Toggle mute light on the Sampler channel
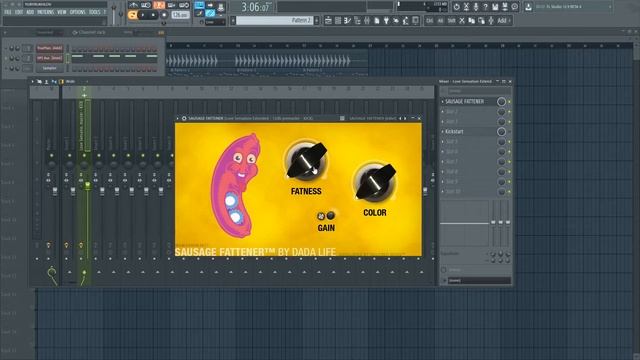 tap(6, 68)
